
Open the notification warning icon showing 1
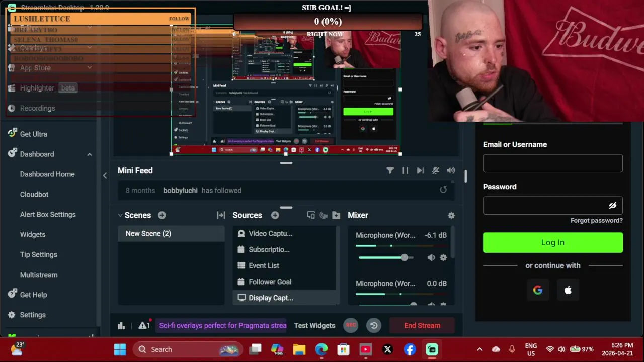click(x=144, y=325)
